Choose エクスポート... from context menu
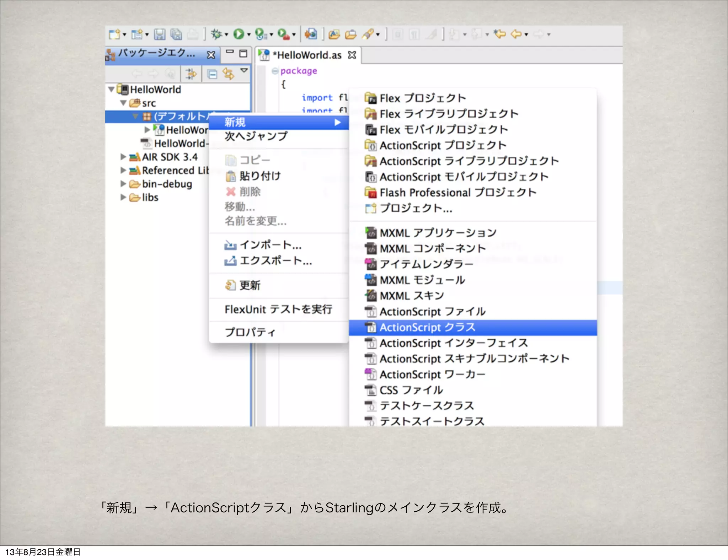This screenshot has height=560, width=728. [279, 261]
